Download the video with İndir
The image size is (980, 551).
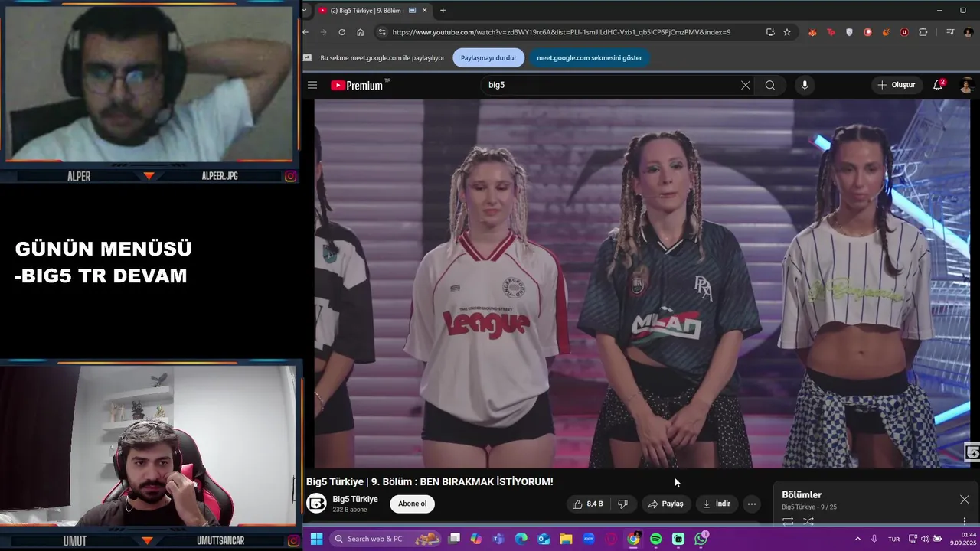[717, 504]
